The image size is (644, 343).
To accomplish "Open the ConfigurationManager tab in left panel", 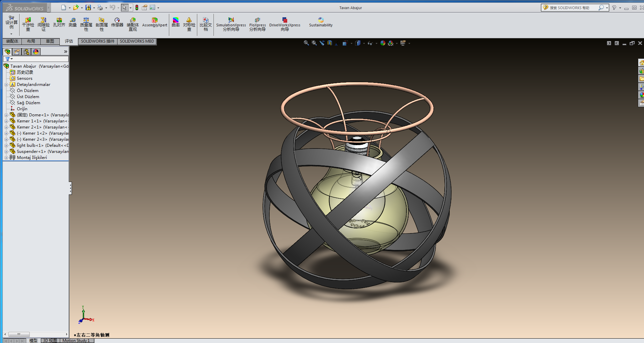I will coord(26,51).
